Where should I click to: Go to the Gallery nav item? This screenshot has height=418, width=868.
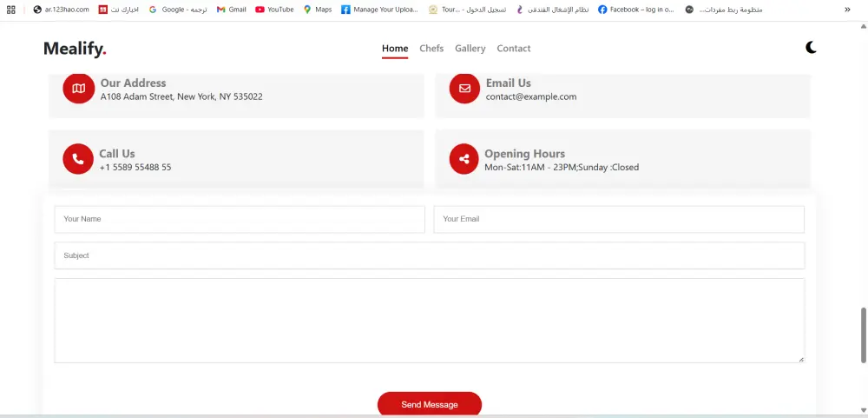coord(470,49)
